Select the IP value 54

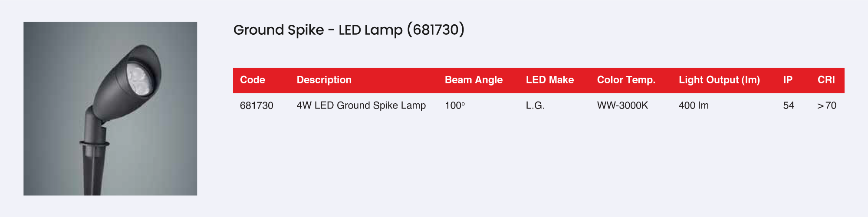789,105
